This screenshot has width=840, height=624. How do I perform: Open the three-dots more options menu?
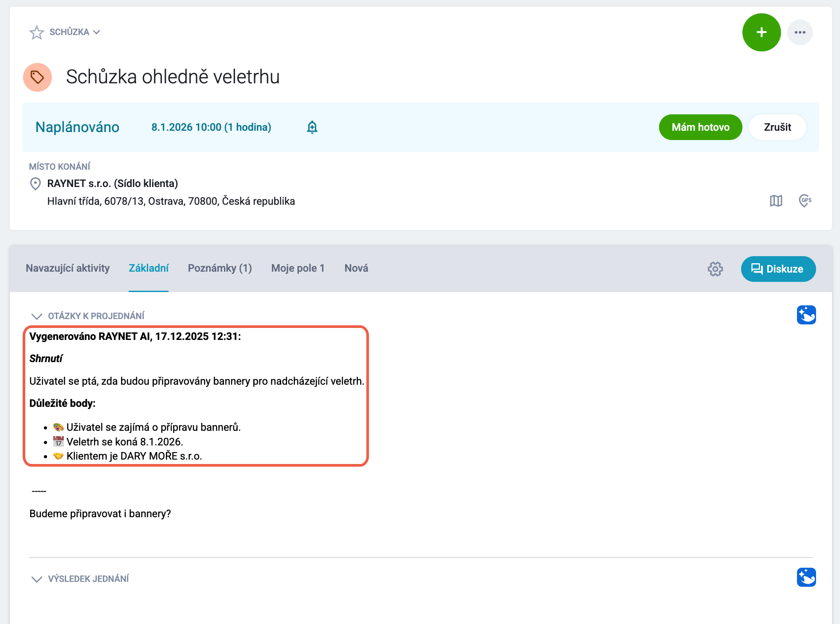coord(800,32)
